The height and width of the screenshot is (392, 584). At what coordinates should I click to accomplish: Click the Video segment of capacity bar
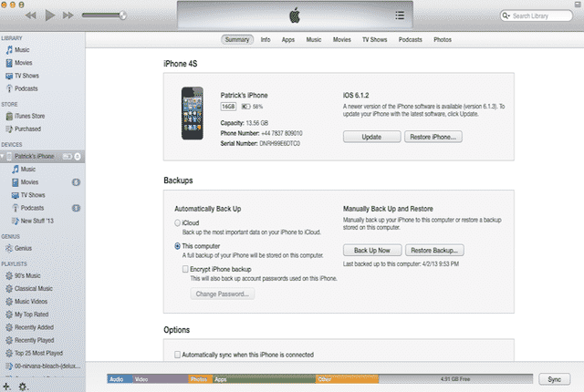pos(161,379)
